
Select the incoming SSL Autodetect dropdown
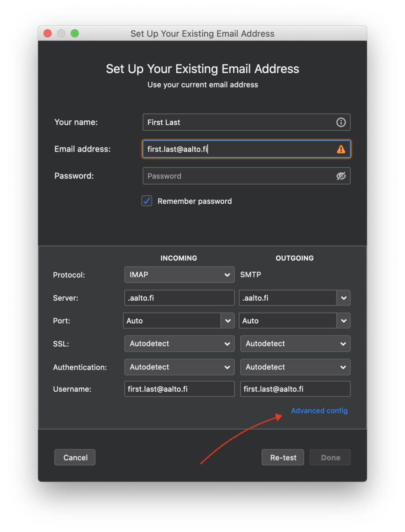[x=179, y=344]
